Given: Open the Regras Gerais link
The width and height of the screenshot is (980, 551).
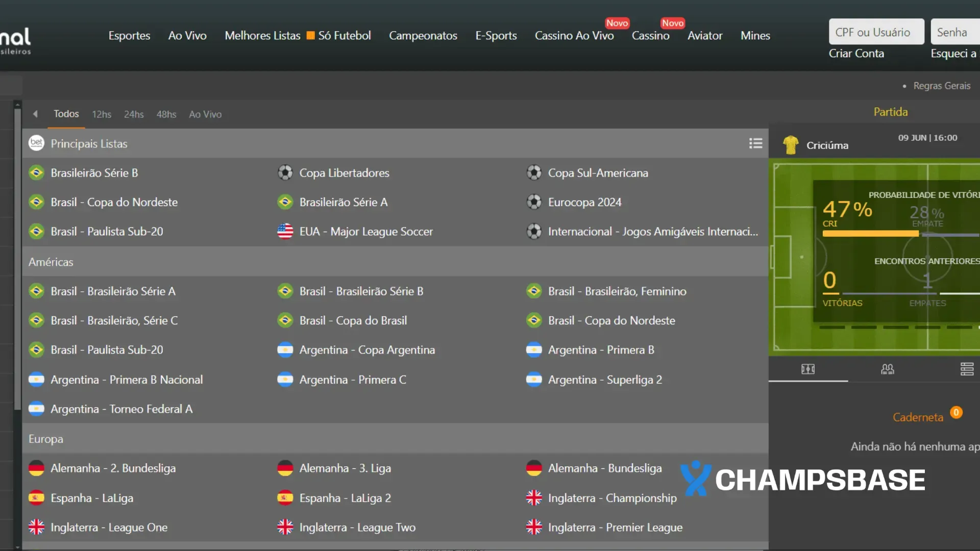Looking at the screenshot, I should 942,85.
